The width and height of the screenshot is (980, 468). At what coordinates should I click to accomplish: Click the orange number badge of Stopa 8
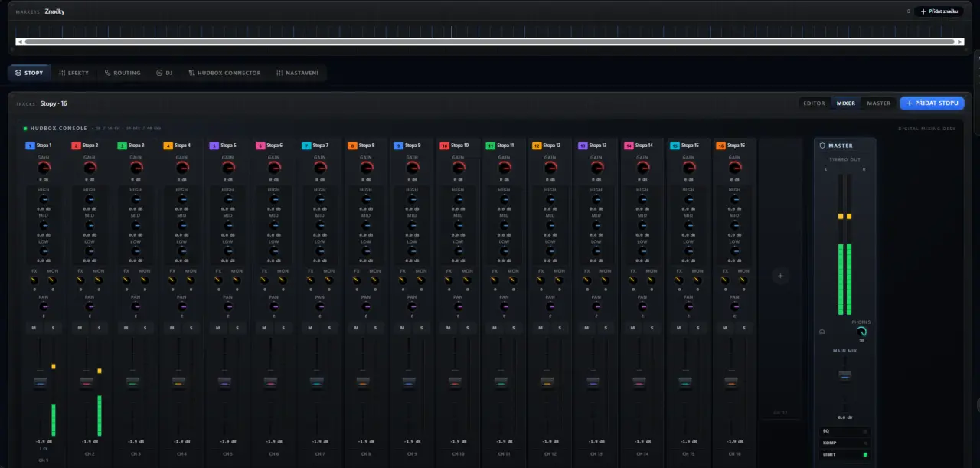[352, 146]
